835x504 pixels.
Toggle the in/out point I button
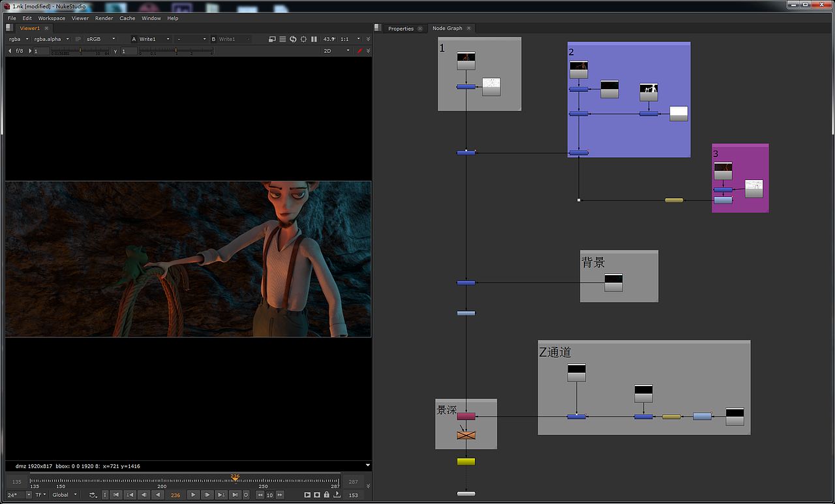click(x=105, y=495)
